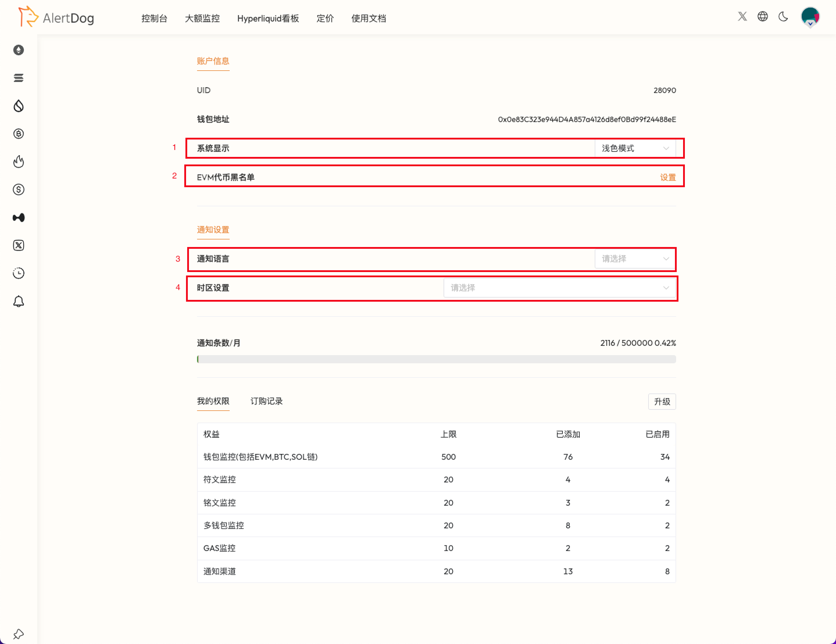
Task: Click the AlertDog logo
Action: coord(56,17)
